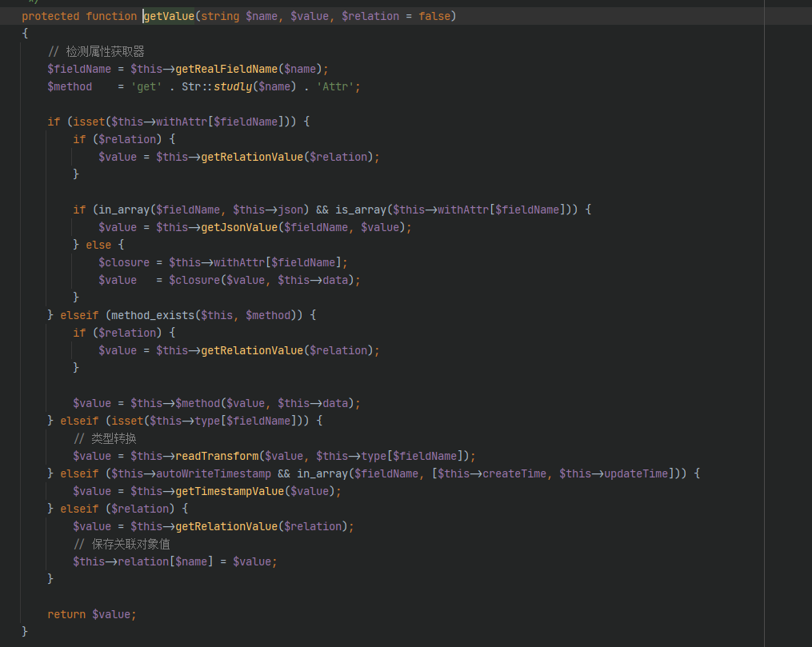Screen dimensions: 812x647
Task: Click the closing brace of getValue function
Action: 24,631
